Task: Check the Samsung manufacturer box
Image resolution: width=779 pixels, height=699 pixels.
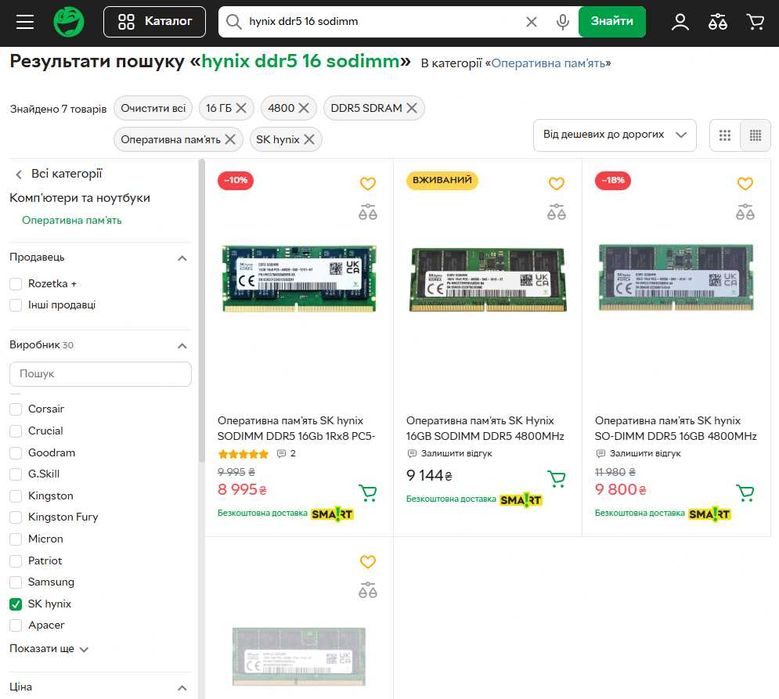Action: [16, 582]
